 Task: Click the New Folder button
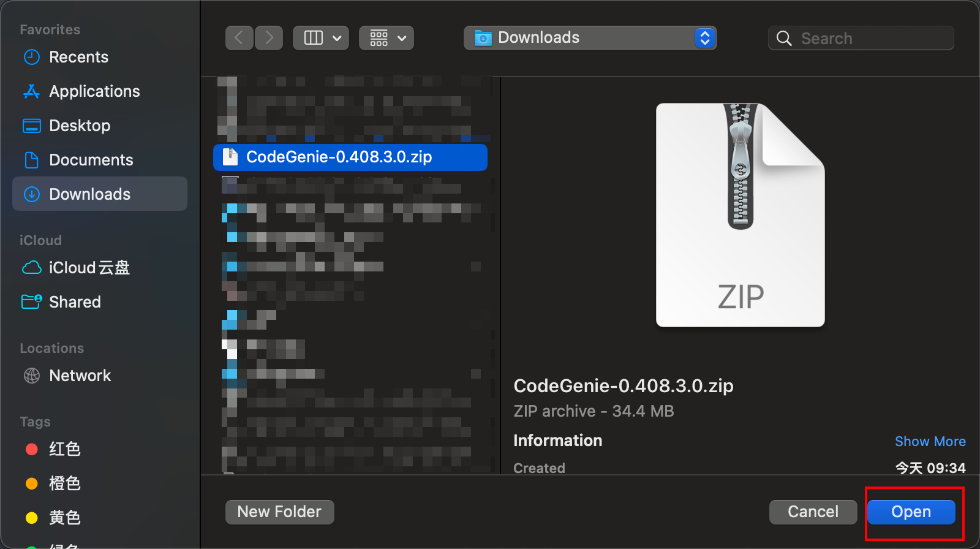280,512
